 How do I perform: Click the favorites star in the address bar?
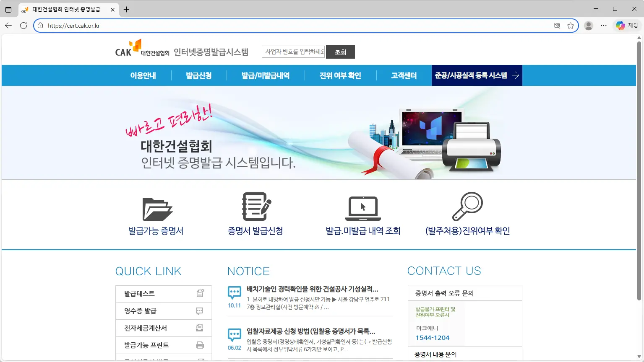[571, 26]
